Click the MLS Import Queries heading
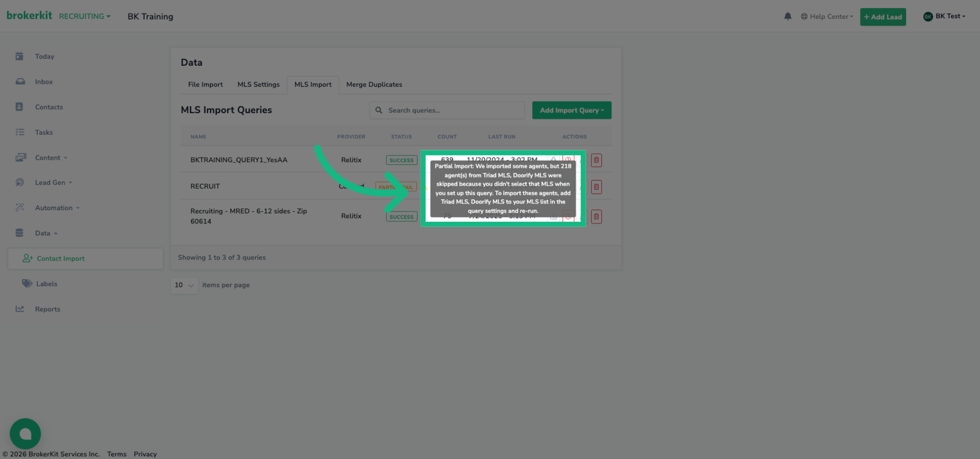 226,110
